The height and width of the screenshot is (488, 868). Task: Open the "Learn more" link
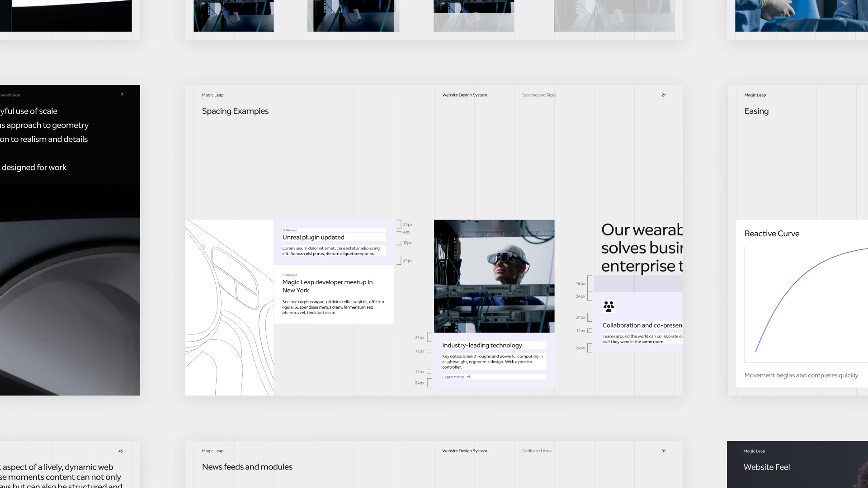click(453, 376)
